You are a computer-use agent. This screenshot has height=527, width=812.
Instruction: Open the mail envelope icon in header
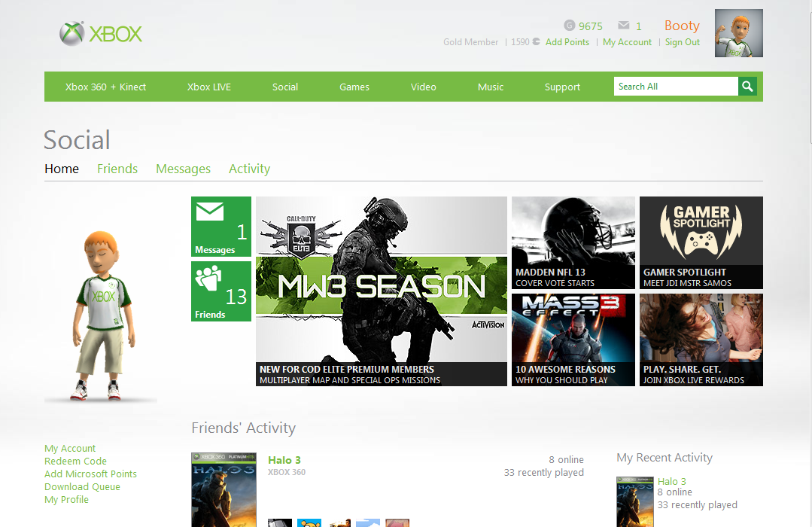(624, 26)
